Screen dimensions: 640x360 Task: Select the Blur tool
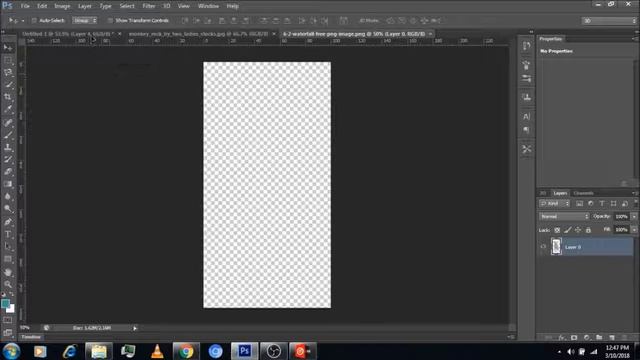[x=8, y=196]
